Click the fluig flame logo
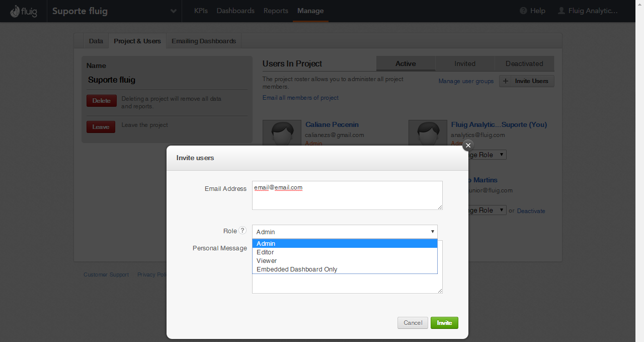Viewport: 644px width, 342px height. pyautogui.click(x=24, y=11)
